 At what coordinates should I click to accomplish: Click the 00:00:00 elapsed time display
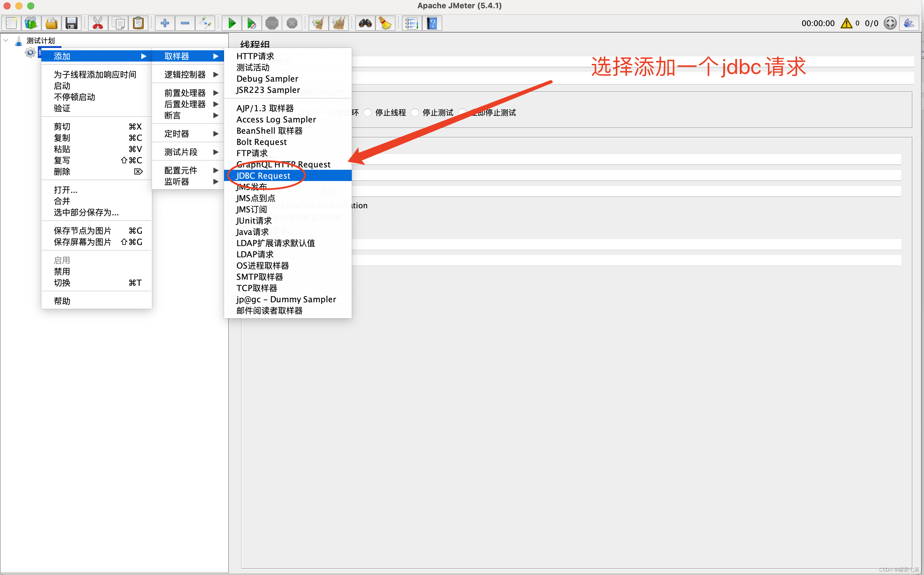point(818,23)
